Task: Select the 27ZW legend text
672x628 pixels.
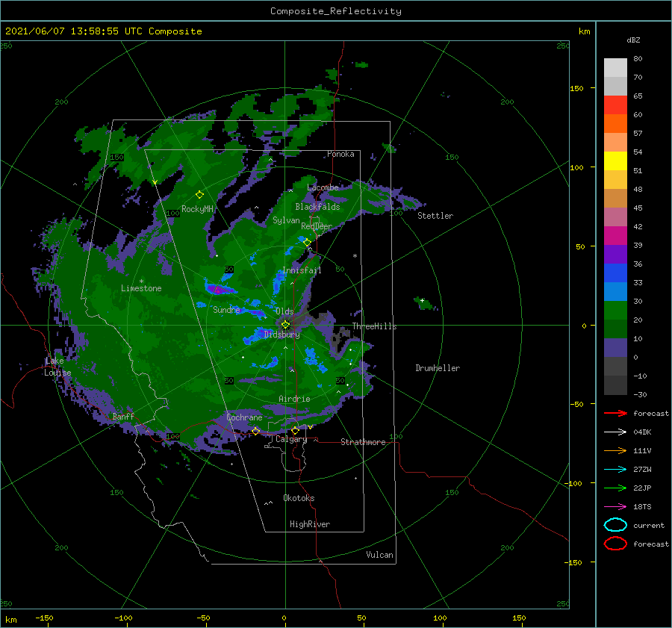Action: pyautogui.click(x=642, y=470)
